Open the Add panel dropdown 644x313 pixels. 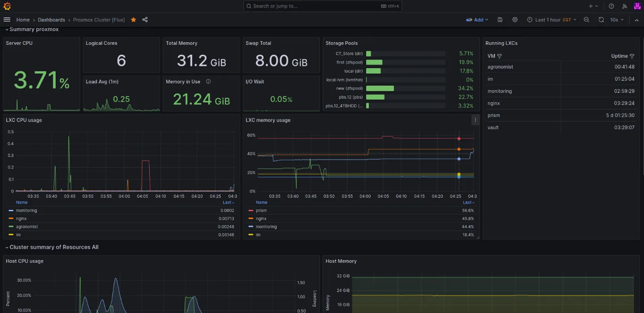(x=477, y=20)
